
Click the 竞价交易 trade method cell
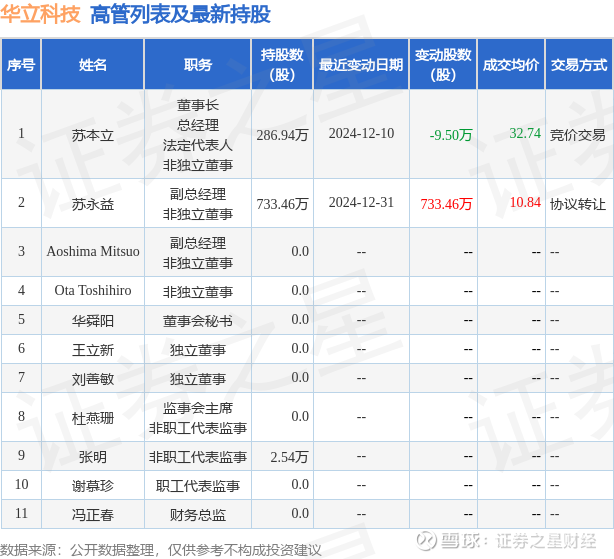tap(578, 135)
